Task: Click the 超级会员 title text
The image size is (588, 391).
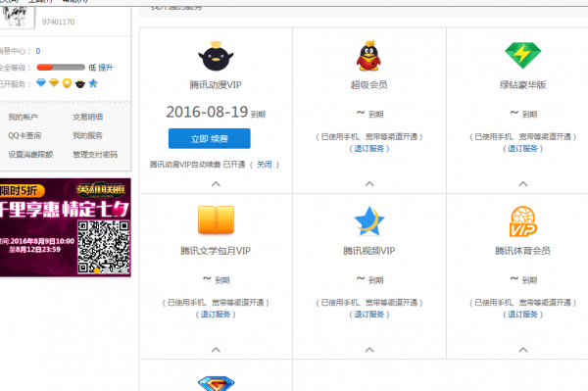Action: click(x=369, y=84)
